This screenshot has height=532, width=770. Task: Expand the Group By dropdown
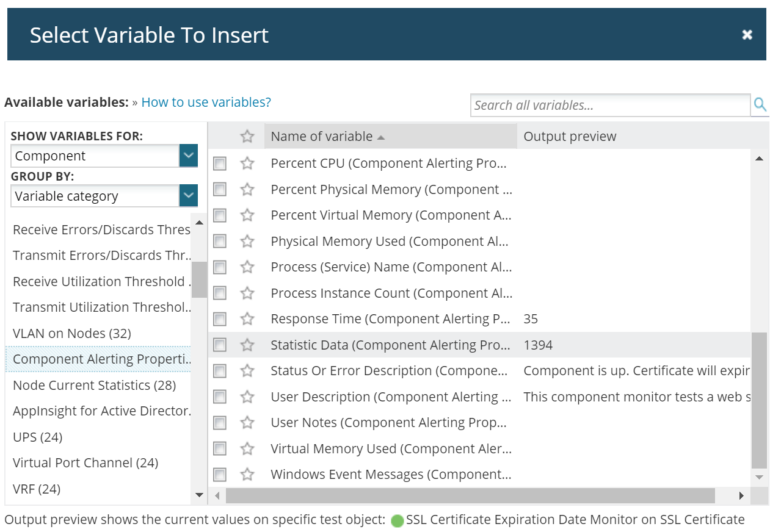(x=189, y=196)
